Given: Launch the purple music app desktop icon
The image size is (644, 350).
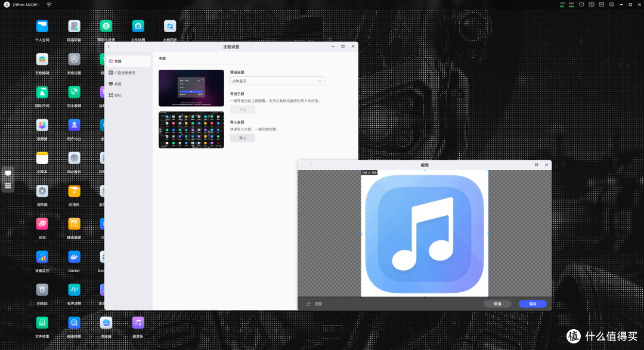Looking at the screenshot, I should click(x=138, y=323).
